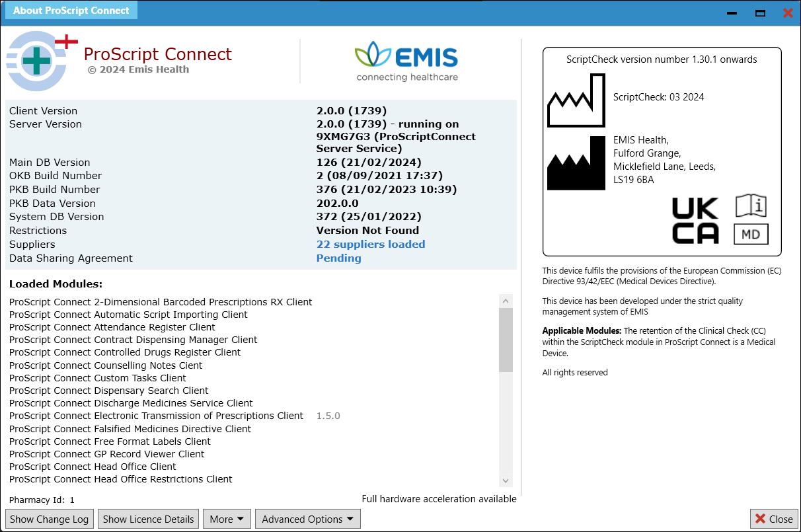Click the Pharmacy Id: 1 text

click(42, 500)
